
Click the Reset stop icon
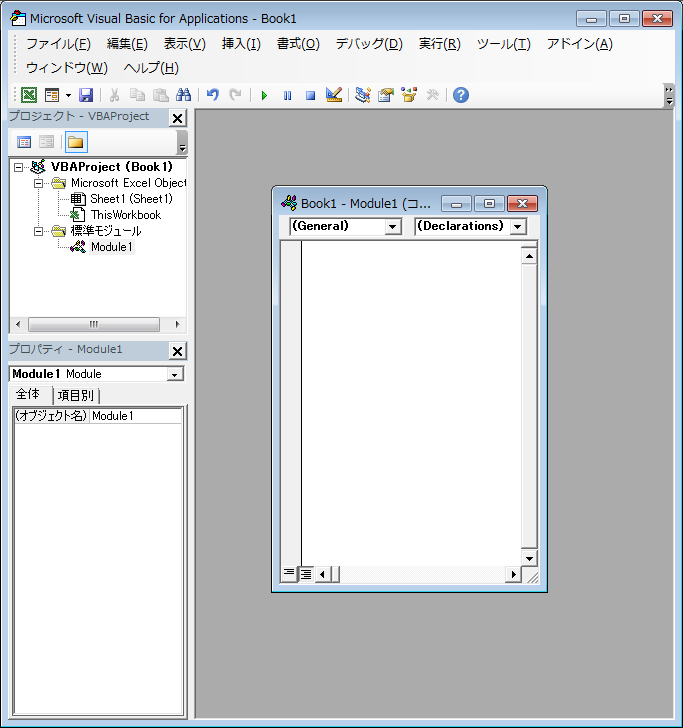pos(311,95)
